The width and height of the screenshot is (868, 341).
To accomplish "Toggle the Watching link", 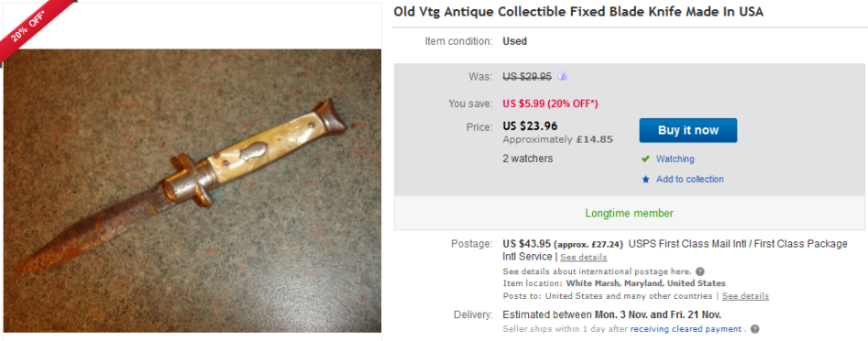I will click(x=675, y=159).
